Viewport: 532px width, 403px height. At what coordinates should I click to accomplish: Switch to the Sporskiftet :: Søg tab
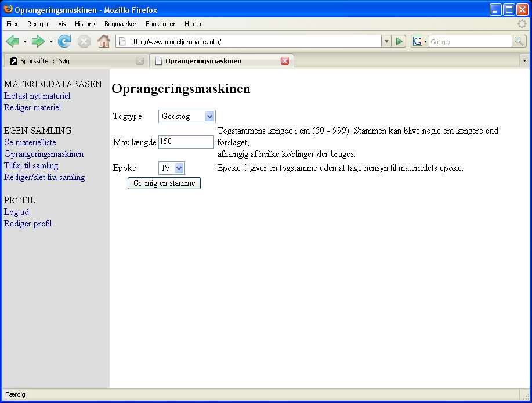(x=77, y=61)
